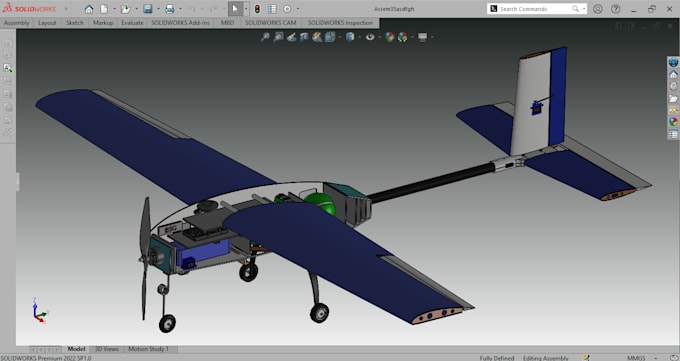Open Custom Properties list icon in task pane

[673, 134]
